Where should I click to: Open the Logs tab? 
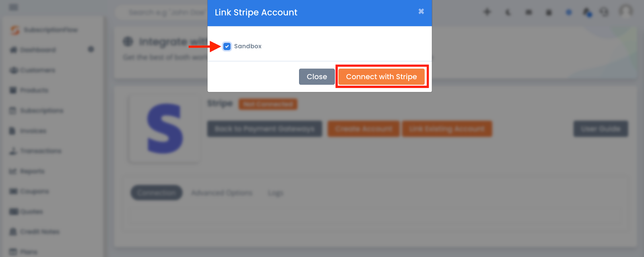(x=276, y=193)
